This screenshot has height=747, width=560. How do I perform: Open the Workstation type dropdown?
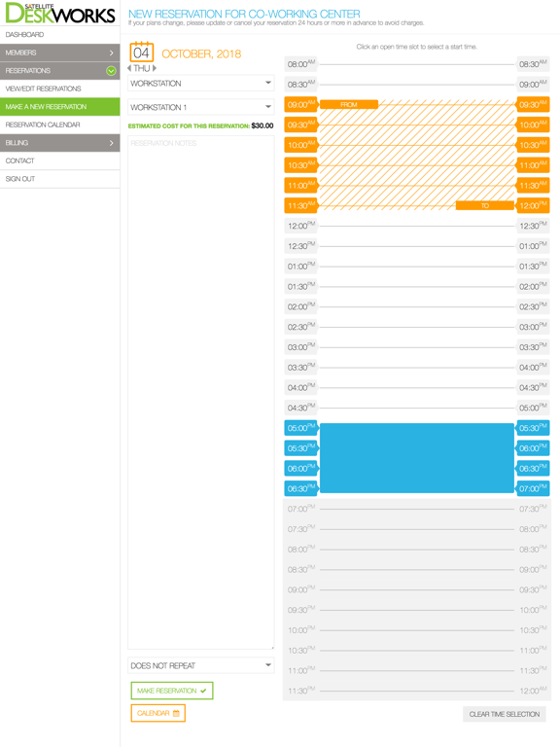click(201, 84)
